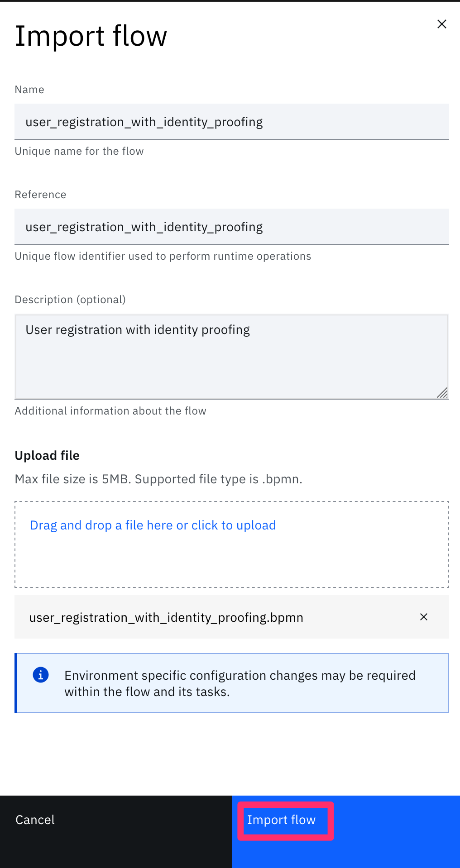Click inside the Description text area
The image size is (460, 868).
[x=232, y=357]
